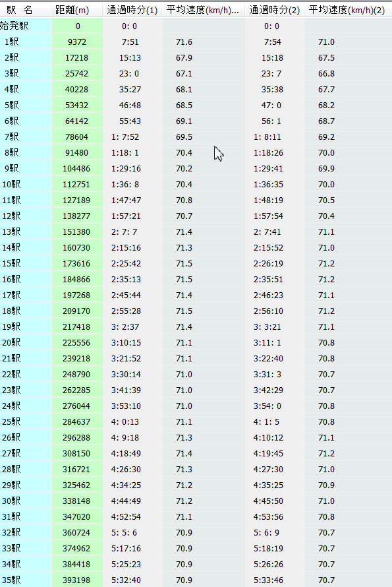This screenshot has height=587, width=392.
Task: Select the 通過時分(2) column header
Action: [275, 10]
